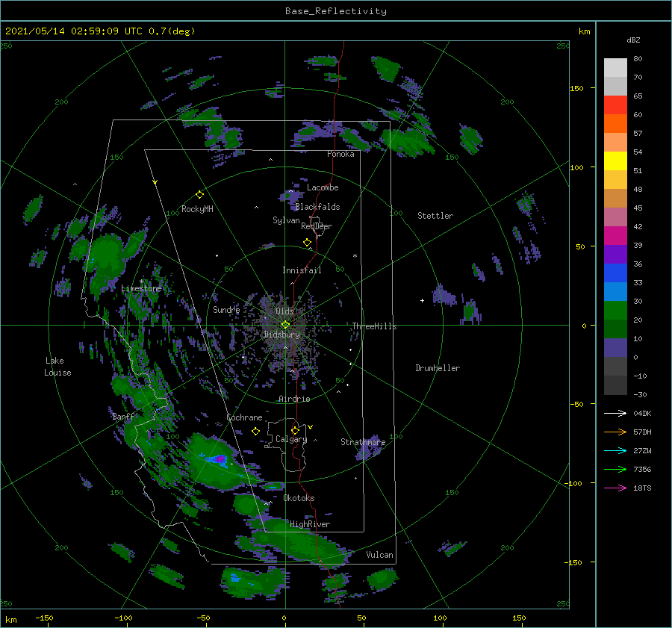Image resolution: width=672 pixels, height=628 pixels.
Task: Click the ThreeHills label
Action: coord(374,326)
